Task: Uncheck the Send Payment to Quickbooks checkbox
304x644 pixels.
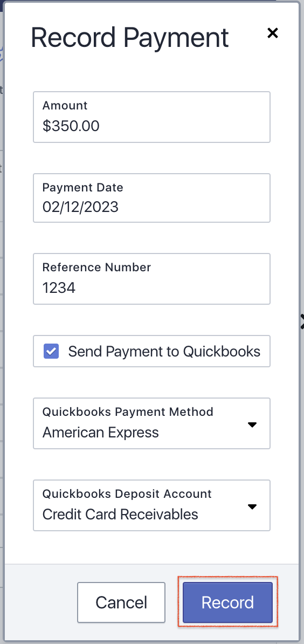Action: pos(51,352)
